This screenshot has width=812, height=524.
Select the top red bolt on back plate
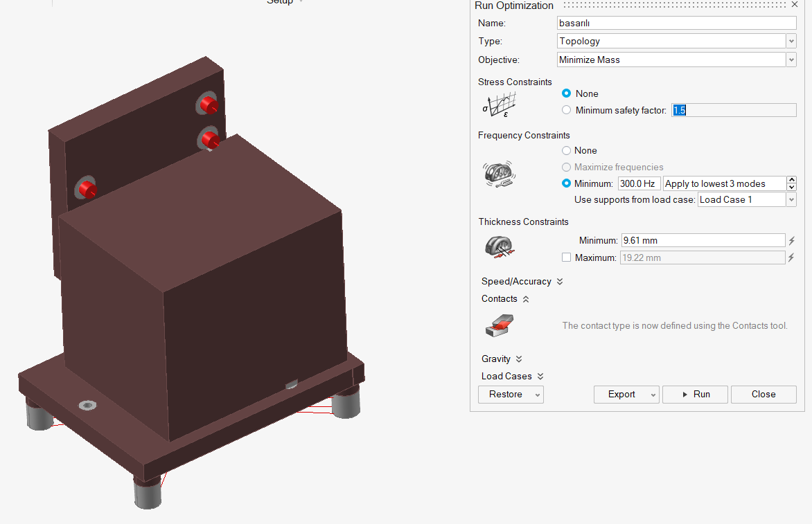tap(209, 105)
